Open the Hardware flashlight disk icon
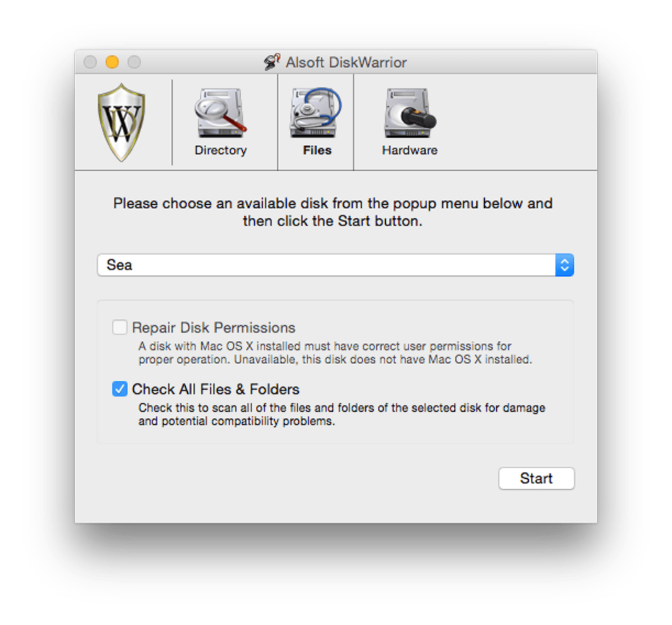This screenshot has height=625, width=672. [x=410, y=113]
